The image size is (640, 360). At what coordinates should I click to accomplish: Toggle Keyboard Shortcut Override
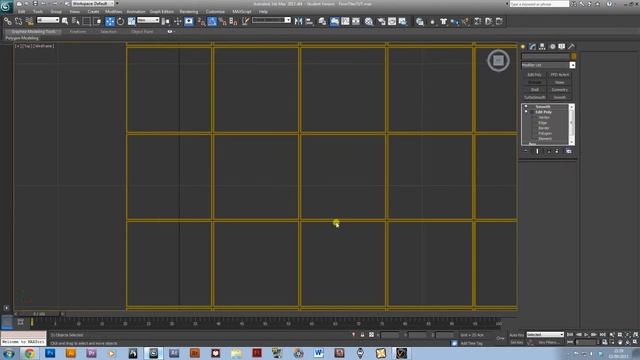pos(189,21)
